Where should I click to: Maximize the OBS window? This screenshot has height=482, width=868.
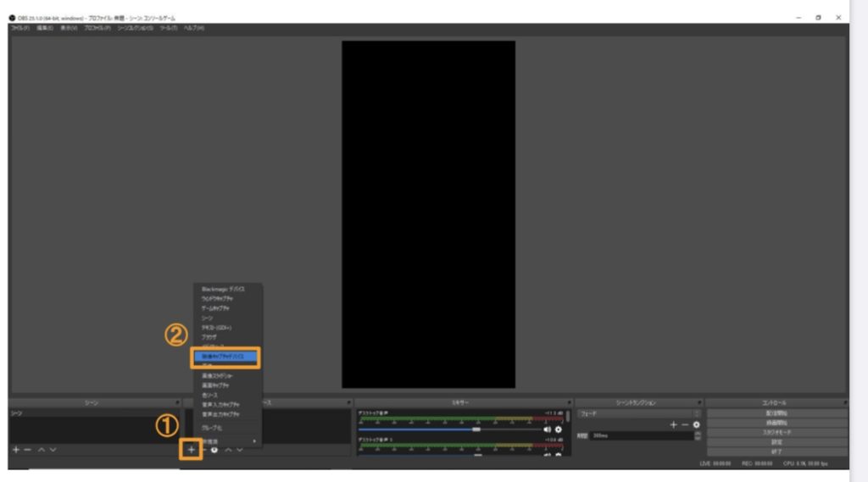click(x=818, y=18)
